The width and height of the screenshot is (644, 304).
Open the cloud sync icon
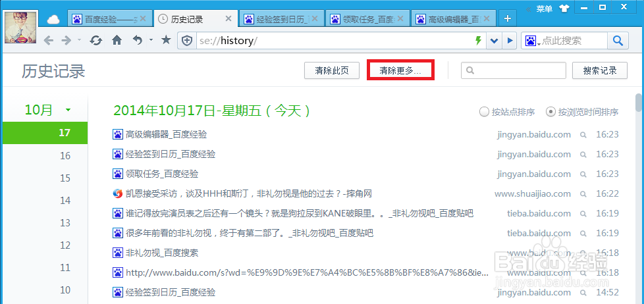pyautogui.click(x=53, y=19)
